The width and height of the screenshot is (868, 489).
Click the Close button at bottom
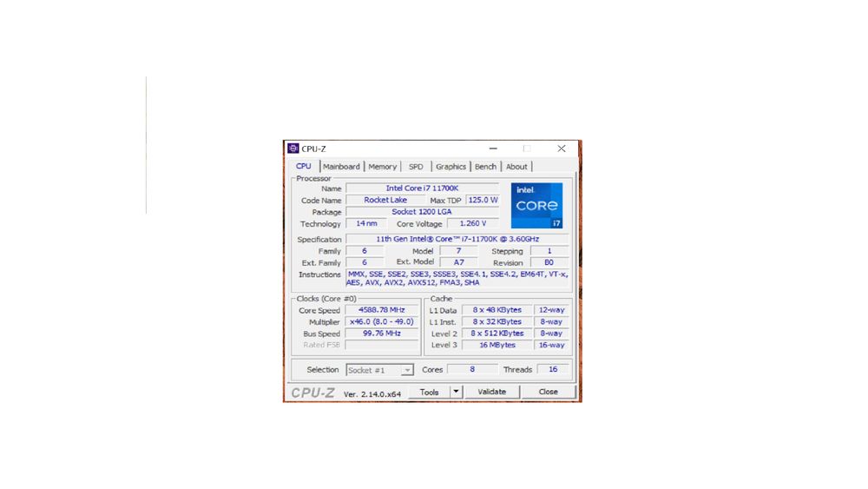(548, 392)
